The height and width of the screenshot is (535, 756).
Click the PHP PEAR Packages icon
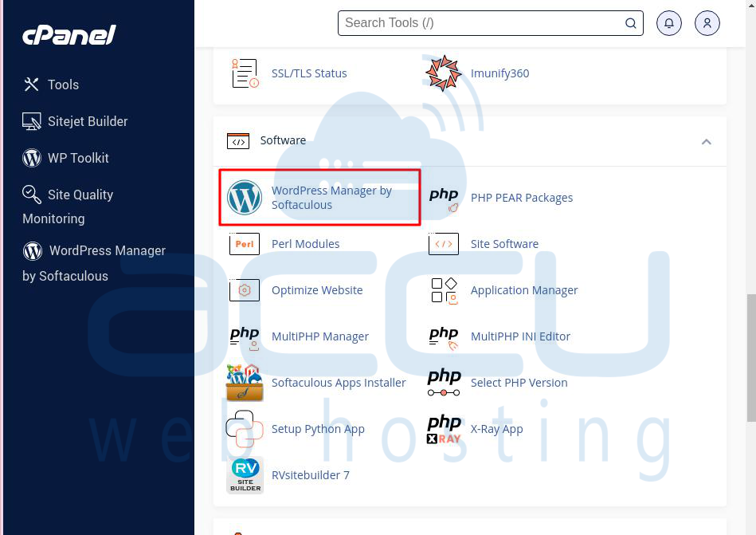tap(444, 199)
